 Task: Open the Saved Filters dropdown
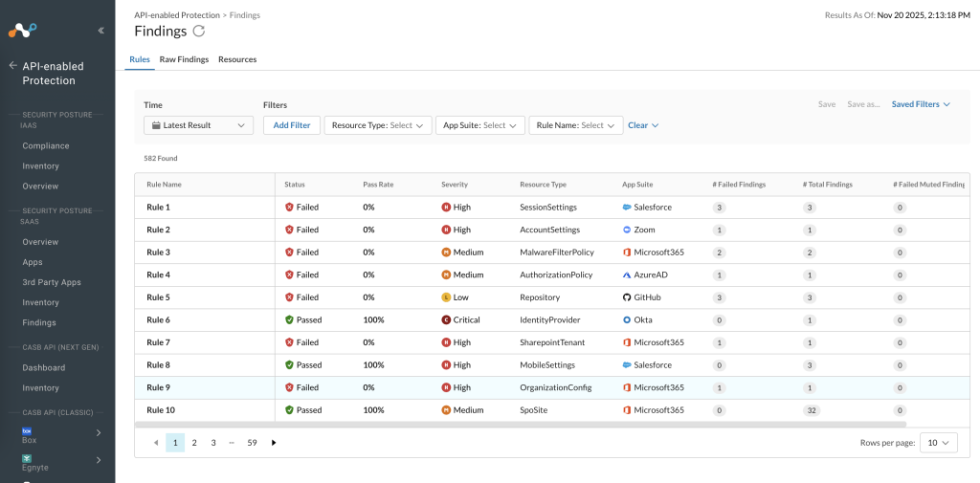click(x=921, y=104)
